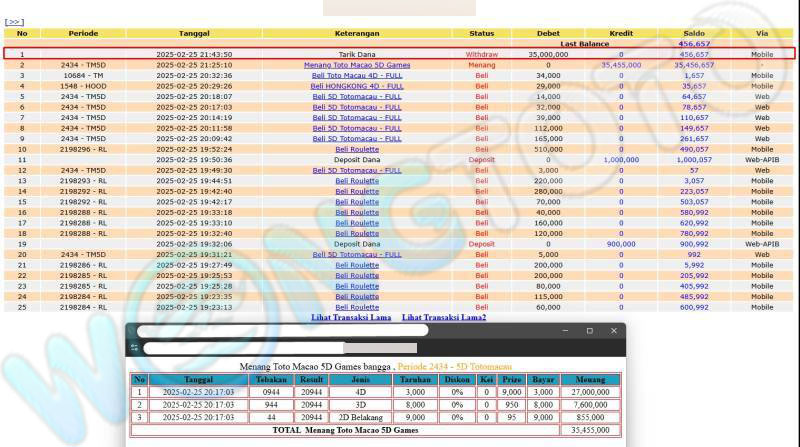Image resolution: width=800 pixels, height=447 pixels.
Task: Click the Periode column header
Action: 83,33
